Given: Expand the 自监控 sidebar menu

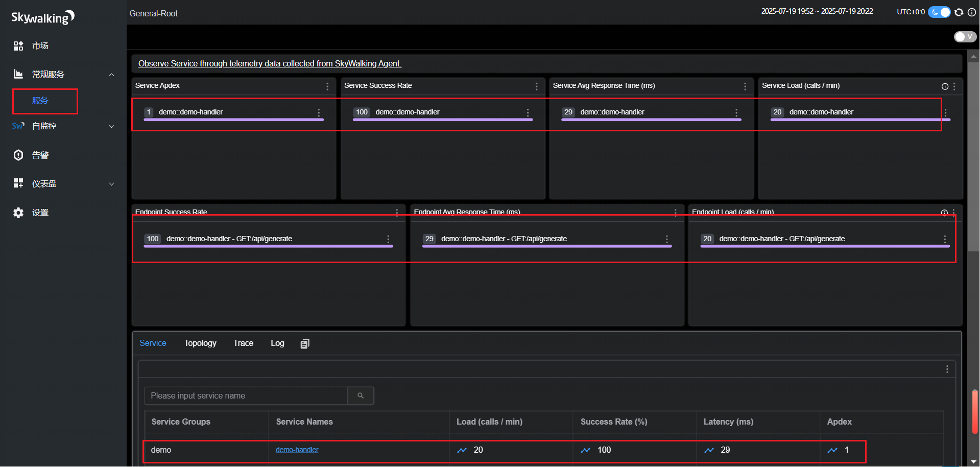Looking at the screenshot, I should pos(111,126).
